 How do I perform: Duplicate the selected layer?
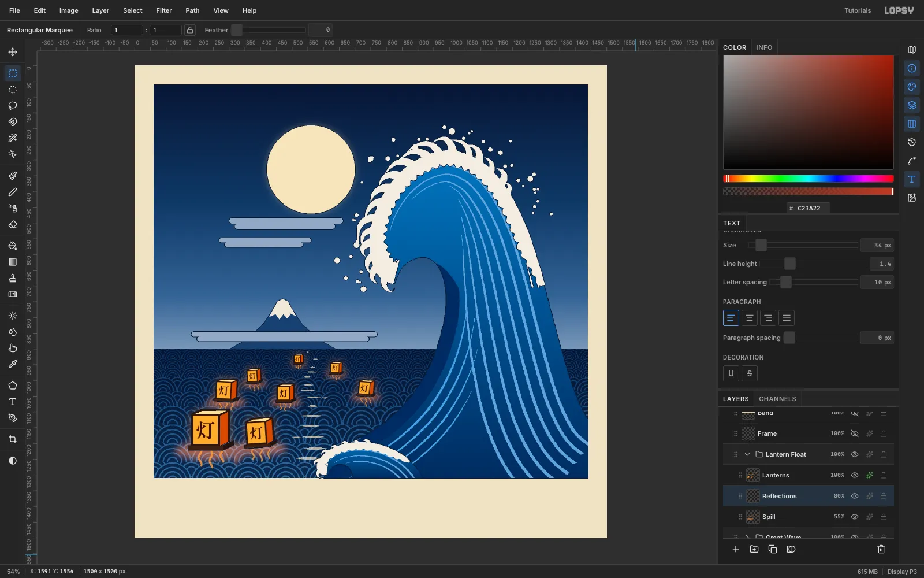pyautogui.click(x=773, y=549)
